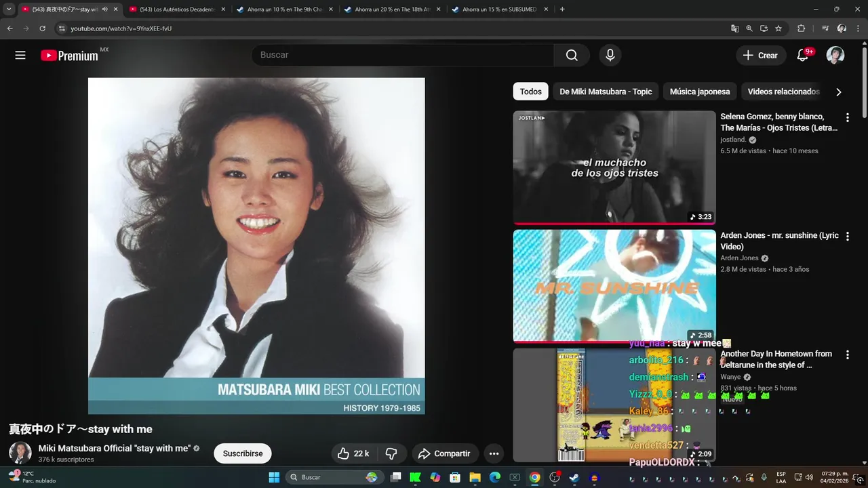Switch ESP LAA keyboard language indicator
Screen dimensions: 868x488
point(781,477)
